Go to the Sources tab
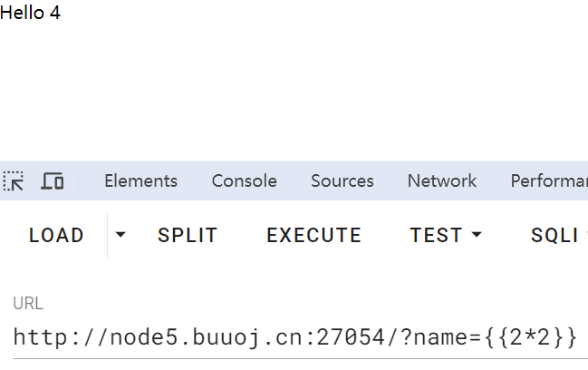The image size is (588, 370). [342, 181]
